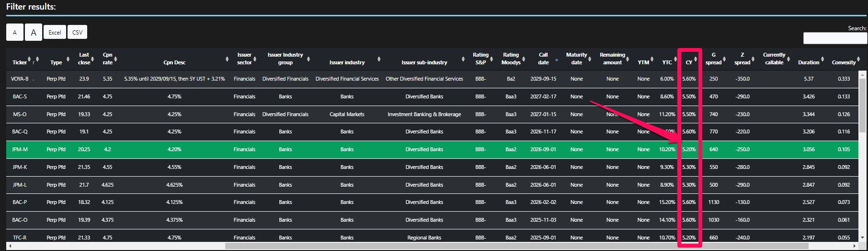Sort by the Maturity date column header
This screenshot has height=251, width=868.
(x=576, y=59)
